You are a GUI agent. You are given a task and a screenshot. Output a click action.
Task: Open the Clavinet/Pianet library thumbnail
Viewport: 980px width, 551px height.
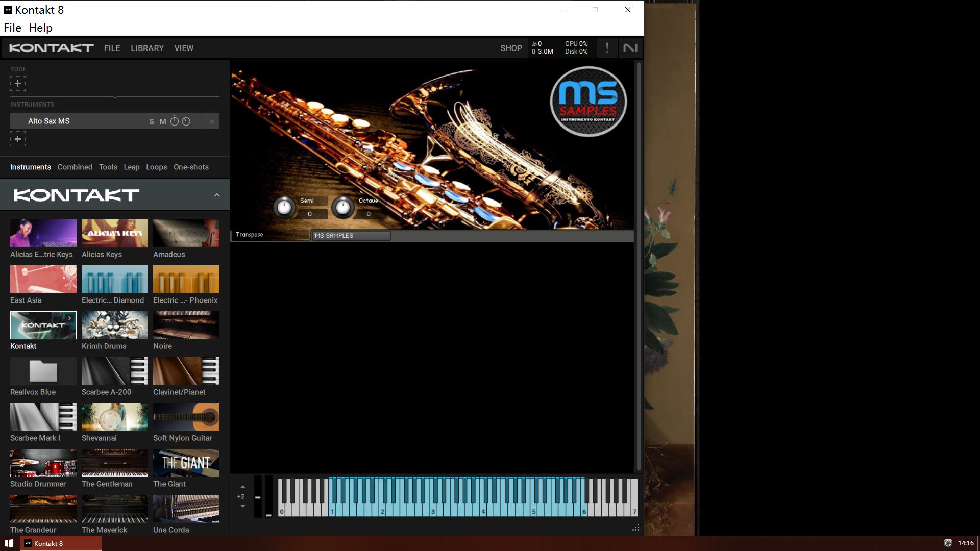pyautogui.click(x=186, y=371)
